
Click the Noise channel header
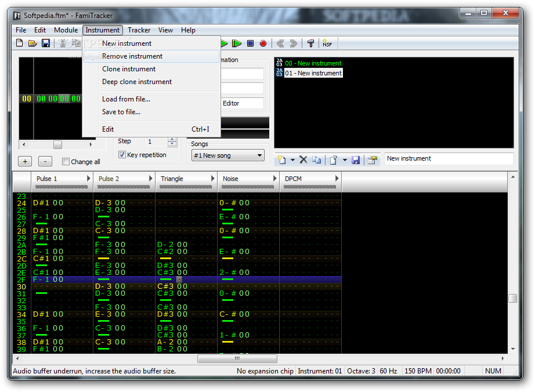click(x=248, y=182)
